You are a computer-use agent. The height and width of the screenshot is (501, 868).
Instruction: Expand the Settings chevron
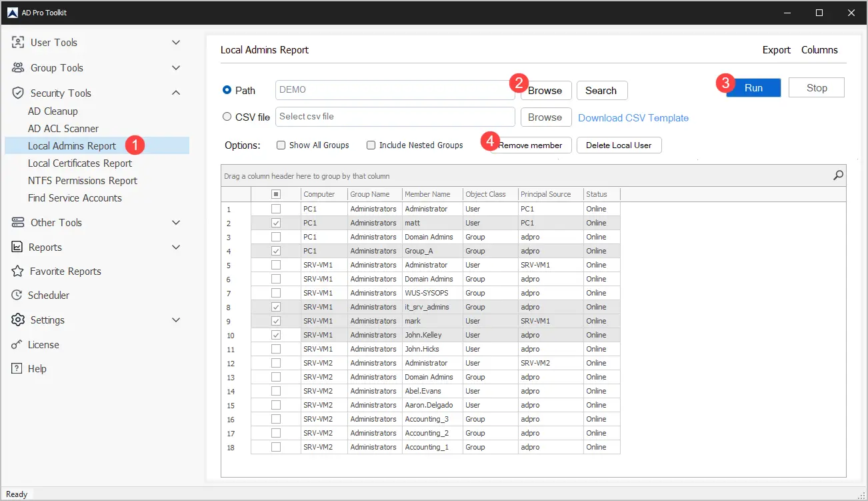click(176, 320)
